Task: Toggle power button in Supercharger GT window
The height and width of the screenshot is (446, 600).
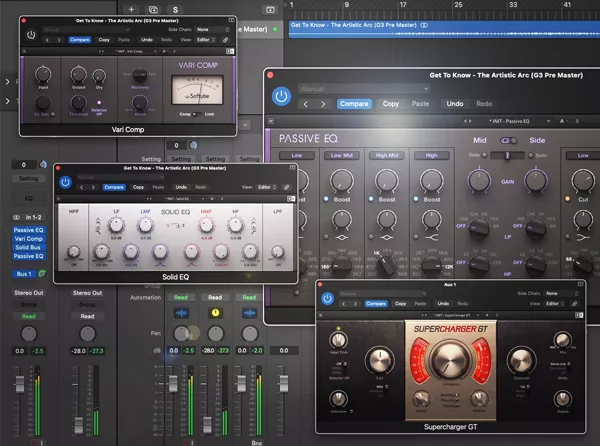Action: 327,298
